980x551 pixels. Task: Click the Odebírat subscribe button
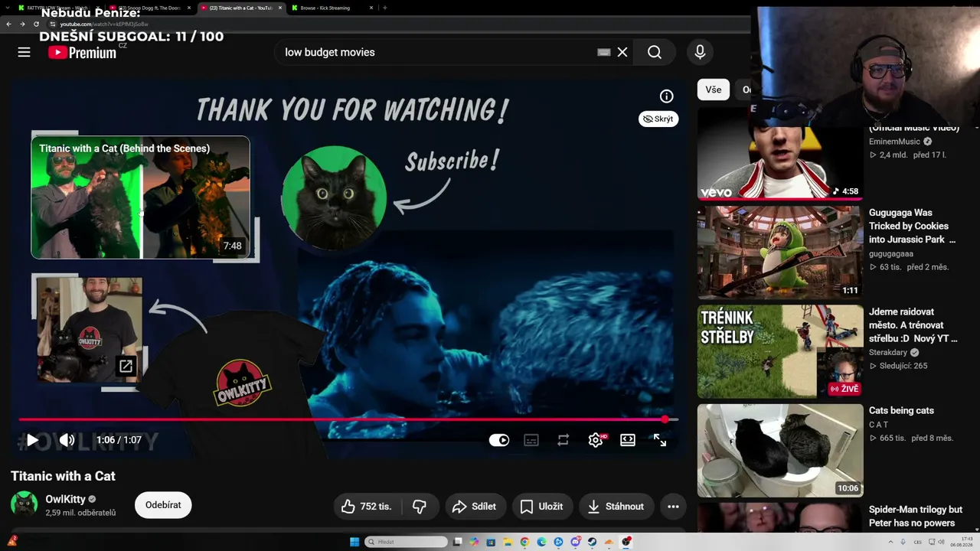coord(163,505)
